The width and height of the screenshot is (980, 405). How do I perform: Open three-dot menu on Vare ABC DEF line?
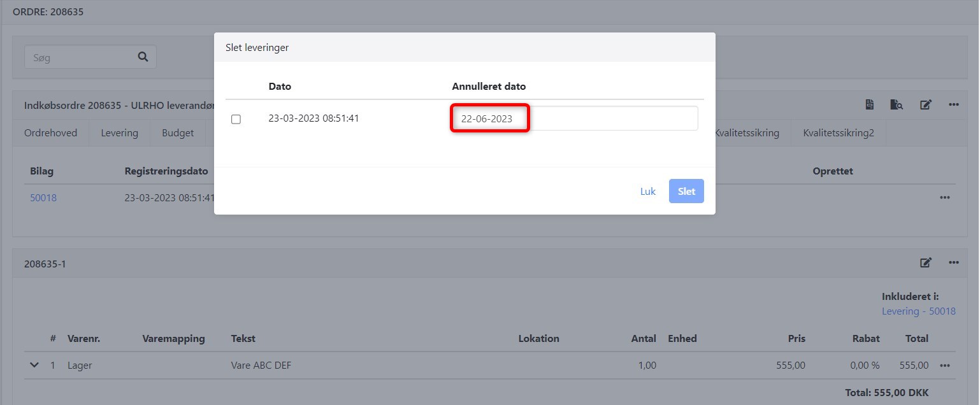944,366
